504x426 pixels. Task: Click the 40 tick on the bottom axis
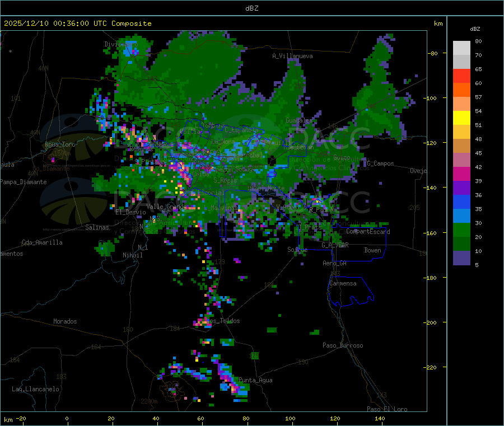click(x=156, y=418)
